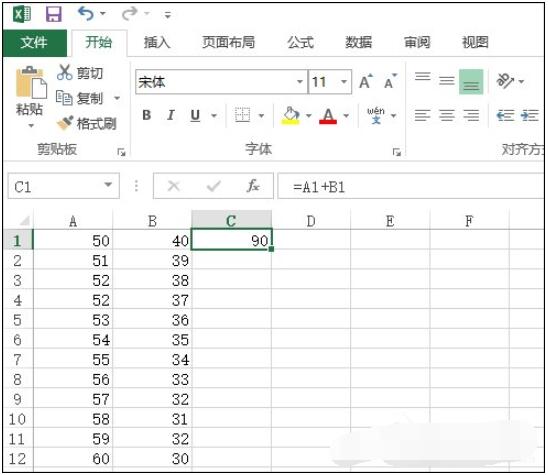Expand the 粘贴 options arrow
The image size is (548, 475).
coord(31,125)
